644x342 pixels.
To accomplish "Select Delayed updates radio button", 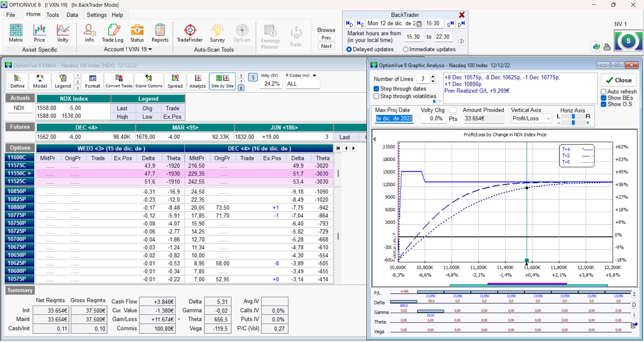I will (349, 49).
